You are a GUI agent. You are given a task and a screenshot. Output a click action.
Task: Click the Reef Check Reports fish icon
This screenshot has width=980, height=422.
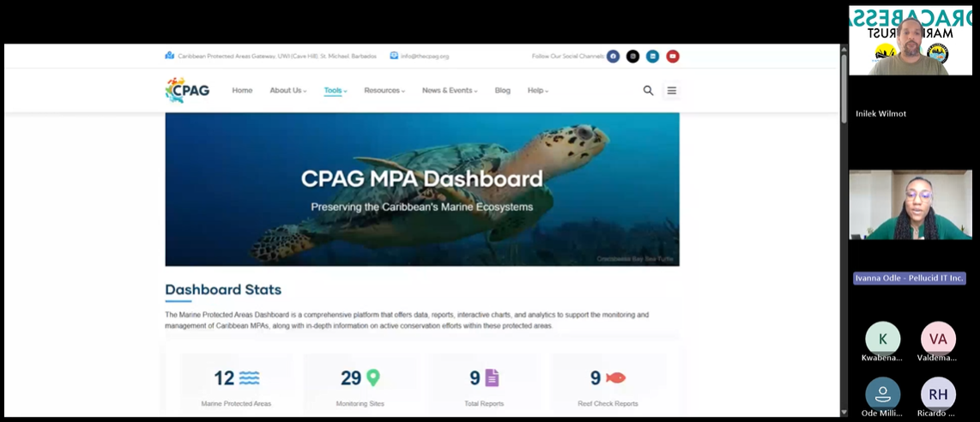(x=615, y=377)
